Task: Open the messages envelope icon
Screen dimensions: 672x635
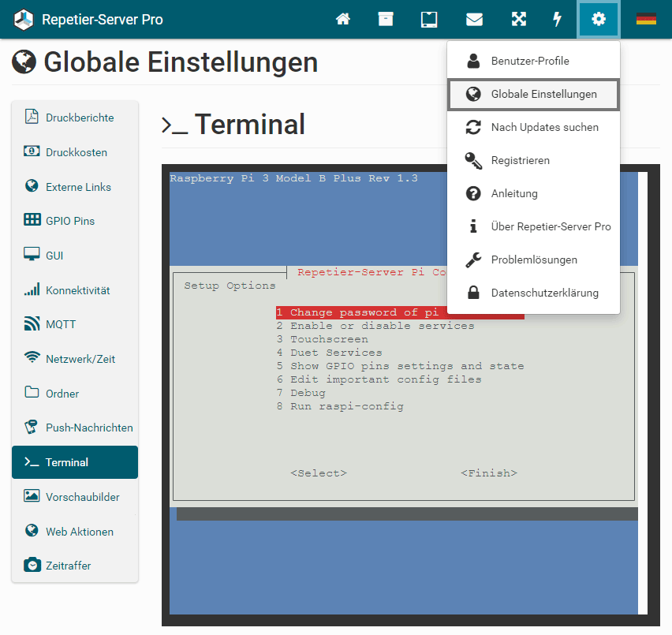Action: 475,19
